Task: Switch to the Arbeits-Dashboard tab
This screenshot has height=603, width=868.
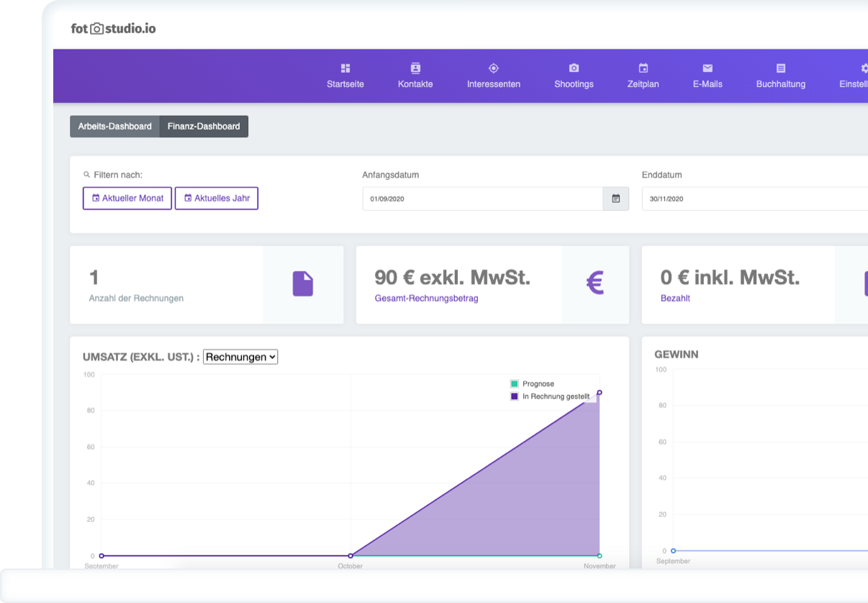Action: click(x=114, y=127)
